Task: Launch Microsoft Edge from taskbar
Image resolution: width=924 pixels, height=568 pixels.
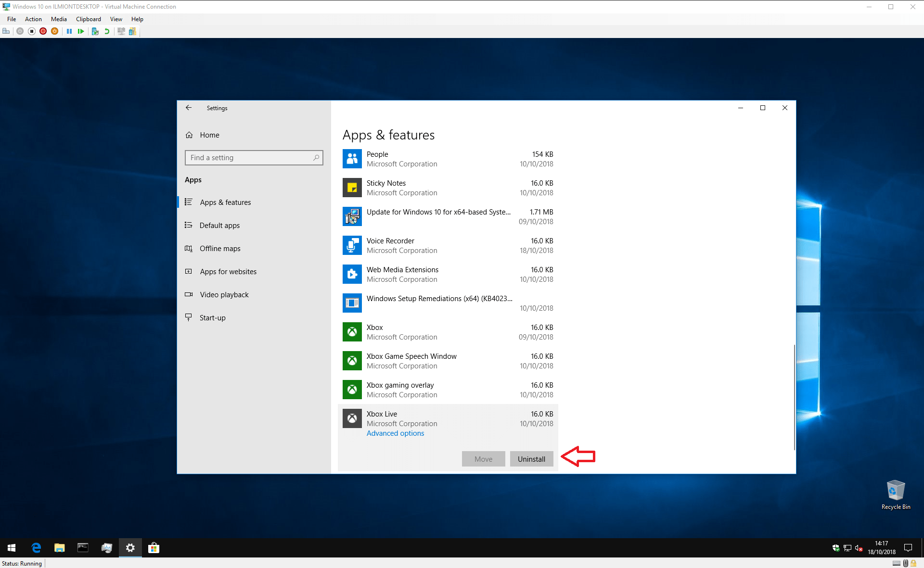Action: pos(36,548)
